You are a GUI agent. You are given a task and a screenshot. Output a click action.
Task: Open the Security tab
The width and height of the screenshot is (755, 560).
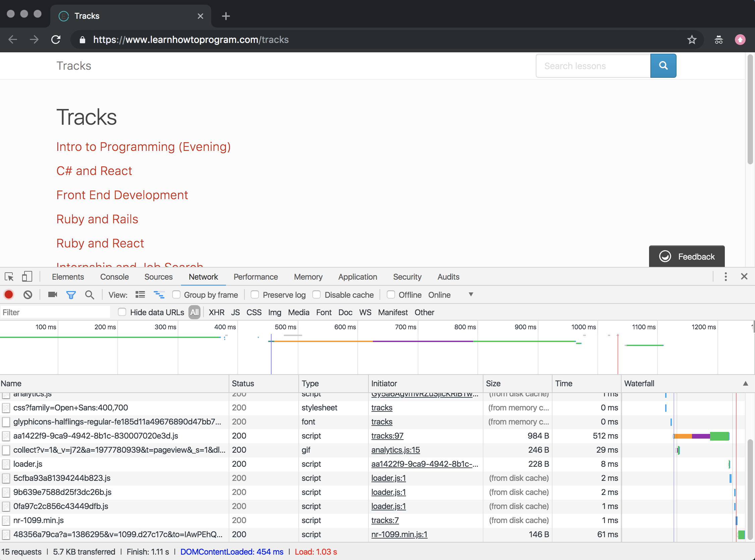(407, 277)
